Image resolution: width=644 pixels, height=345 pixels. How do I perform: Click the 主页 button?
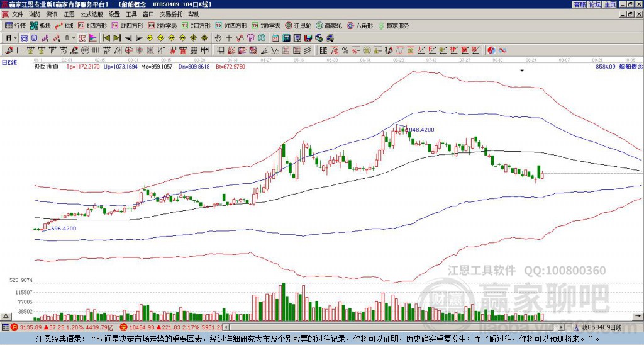pos(610,4)
